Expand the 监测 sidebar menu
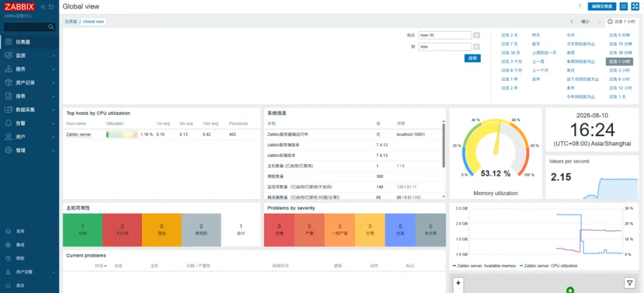The width and height of the screenshot is (644, 293). coord(30,55)
